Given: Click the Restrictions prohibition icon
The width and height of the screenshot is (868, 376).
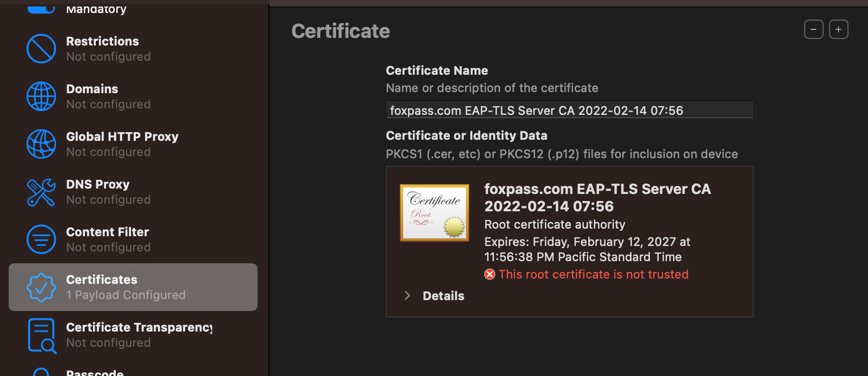Looking at the screenshot, I should coord(41,49).
